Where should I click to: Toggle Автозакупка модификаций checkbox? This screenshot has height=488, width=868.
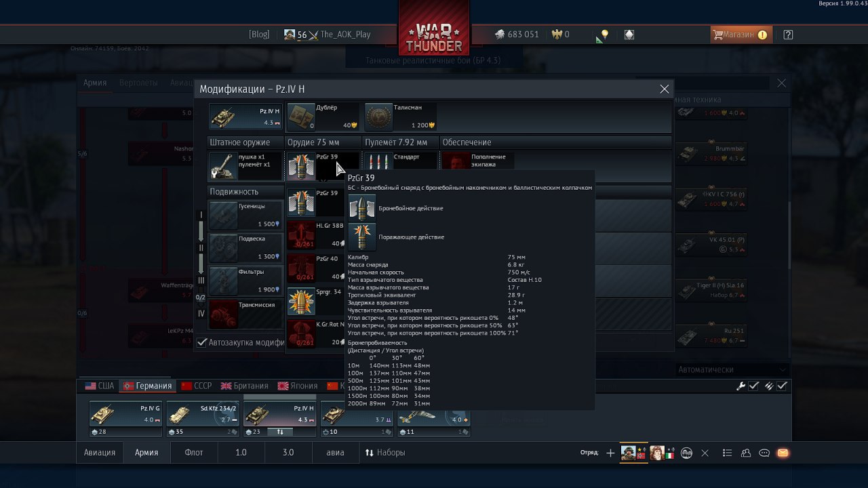[202, 342]
